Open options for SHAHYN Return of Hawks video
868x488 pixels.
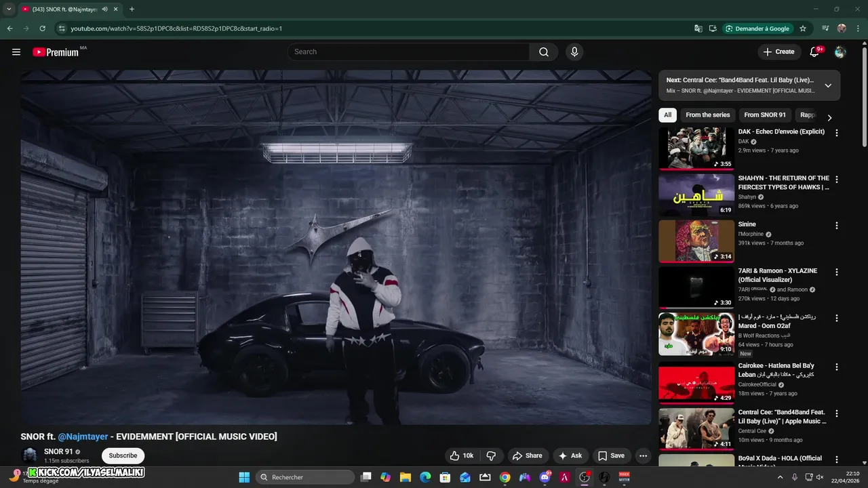[x=837, y=180]
